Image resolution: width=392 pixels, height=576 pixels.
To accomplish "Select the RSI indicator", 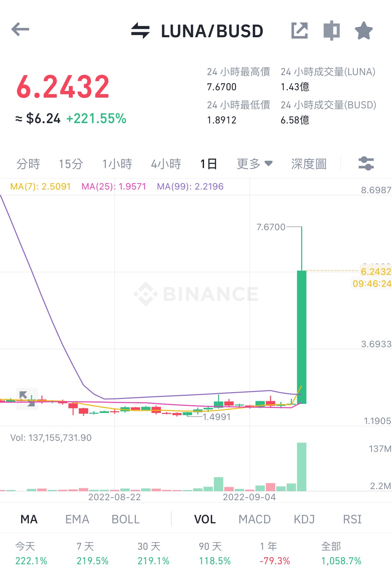I will (x=352, y=519).
